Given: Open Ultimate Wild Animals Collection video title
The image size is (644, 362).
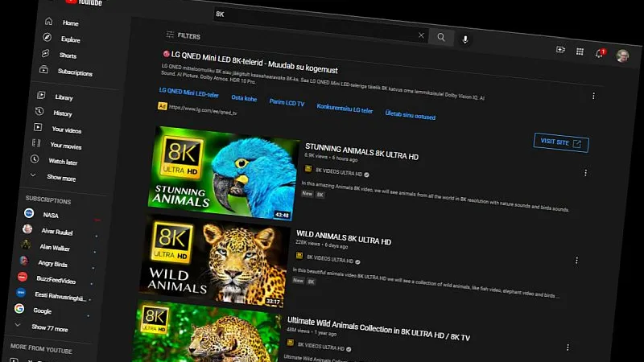Looking at the screenshot, I should 378,329.
